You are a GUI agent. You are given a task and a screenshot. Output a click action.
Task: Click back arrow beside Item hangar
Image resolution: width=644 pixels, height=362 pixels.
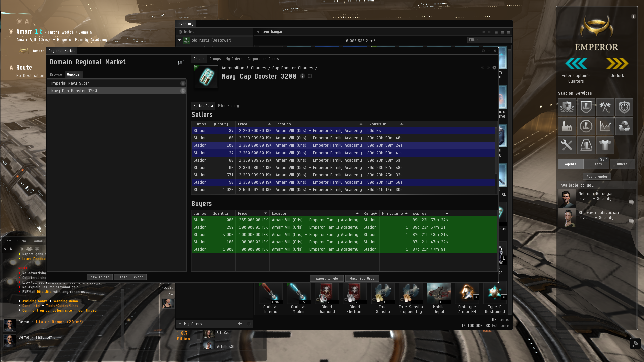258,32
